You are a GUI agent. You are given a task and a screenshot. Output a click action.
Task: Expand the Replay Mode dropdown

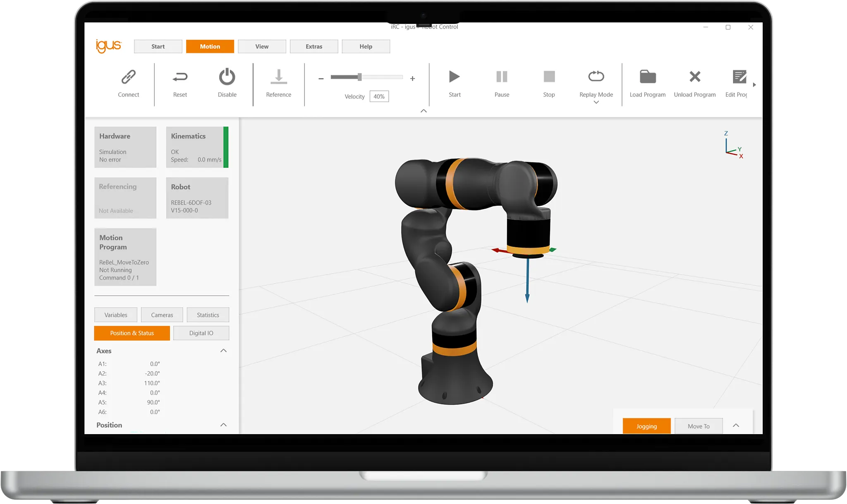click(x=596, y=102)
